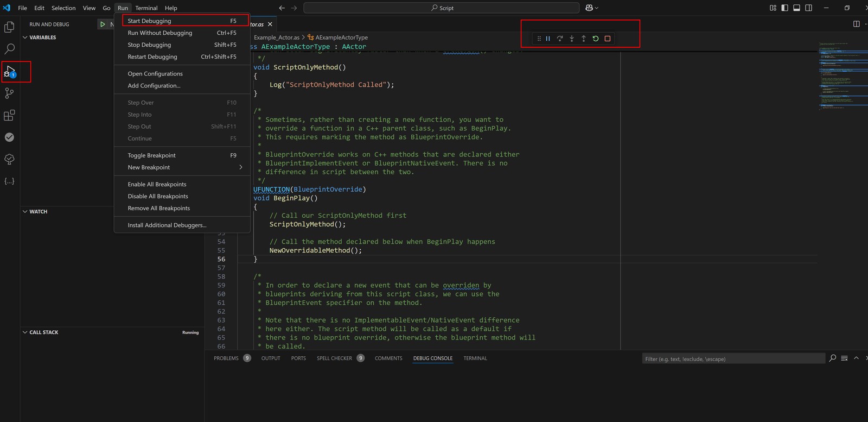Image resolution: width=868 pixels, height=422 pixels.
Task: Click Step Into arrow in debug toolbar
Action: tap(572, 39)
